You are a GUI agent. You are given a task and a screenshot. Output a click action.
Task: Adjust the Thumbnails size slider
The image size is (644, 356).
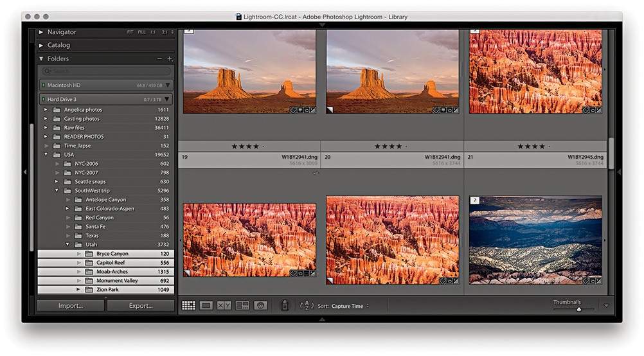pyautogui.click(x=578, y=309)
